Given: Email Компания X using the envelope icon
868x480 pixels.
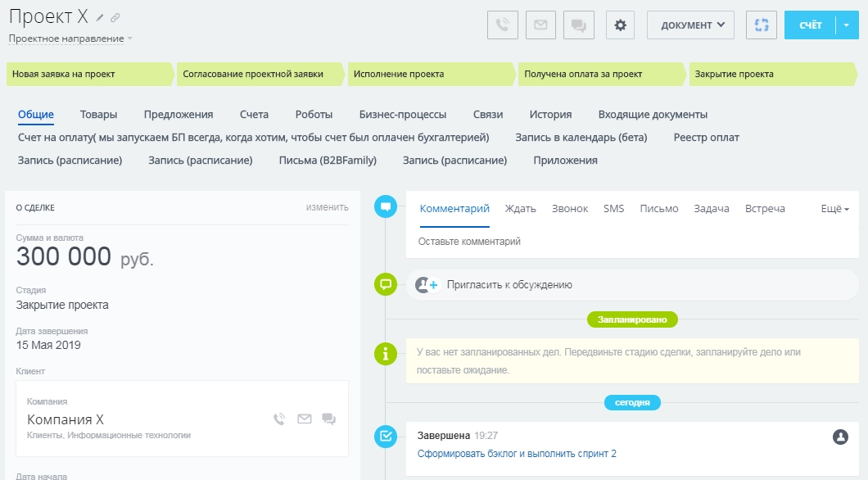Looking at the screenshot, I should [305, 419].
